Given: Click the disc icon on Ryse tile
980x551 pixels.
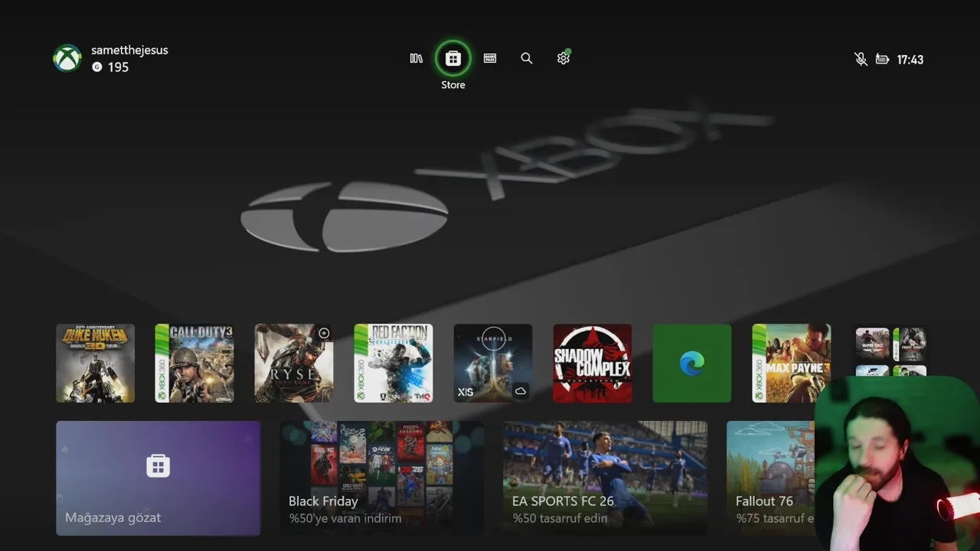Looking at the screenshot, I should click(324, 333).
